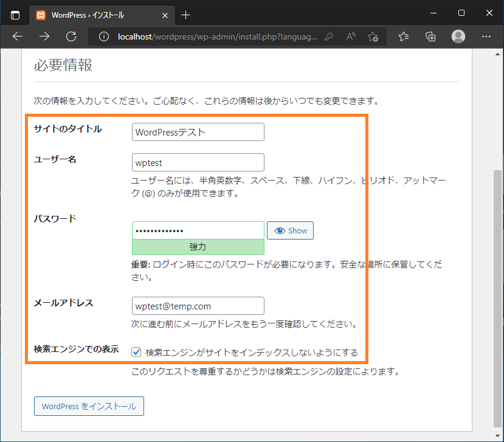
Task: Go back to previous page
Action: pos(18,36)
